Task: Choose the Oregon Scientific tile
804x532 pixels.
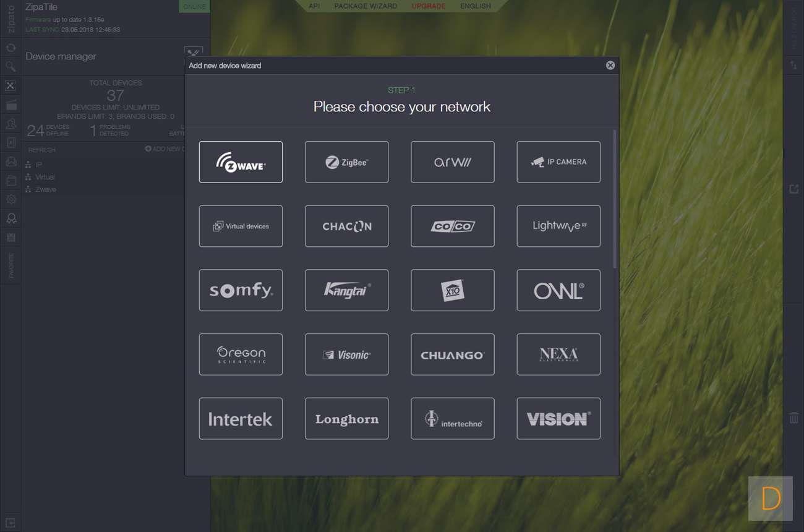Action: click(241, 354)
